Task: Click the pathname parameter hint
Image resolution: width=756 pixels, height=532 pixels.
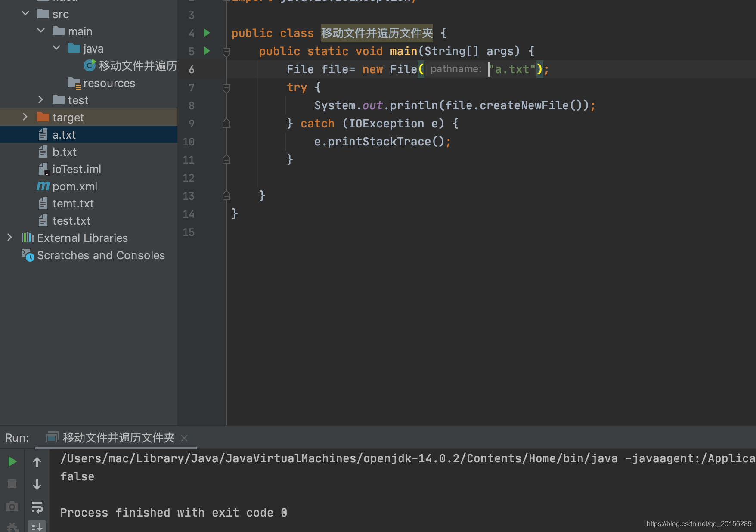Action: tap(456, 69)
